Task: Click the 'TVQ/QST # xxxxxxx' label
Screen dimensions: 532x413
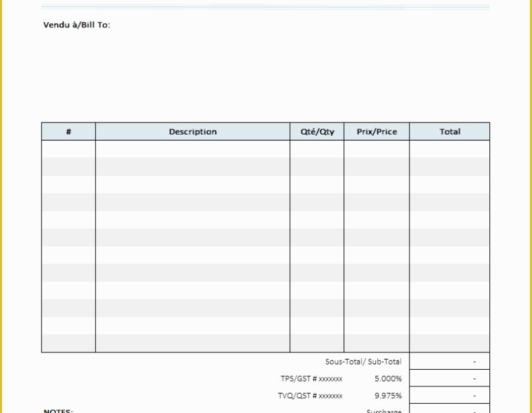Action: (310, 396)
